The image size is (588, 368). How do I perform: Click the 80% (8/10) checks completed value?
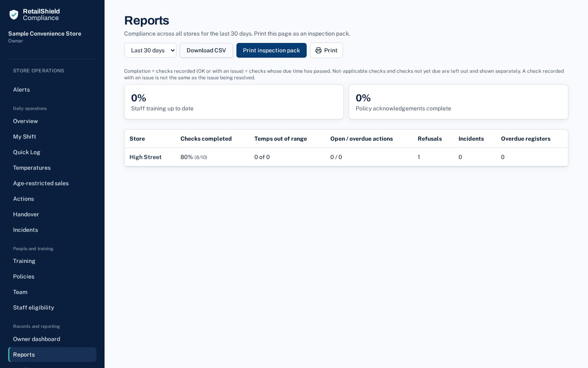click(194, 157)
